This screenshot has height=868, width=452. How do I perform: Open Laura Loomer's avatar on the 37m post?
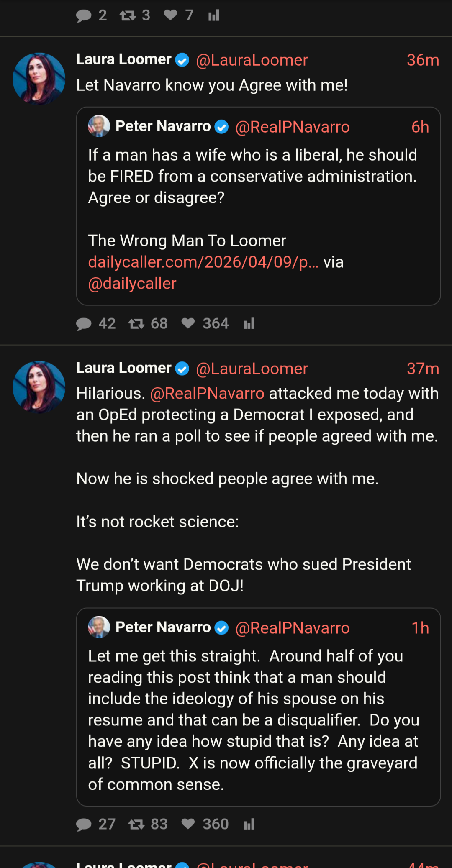point(39,387)
